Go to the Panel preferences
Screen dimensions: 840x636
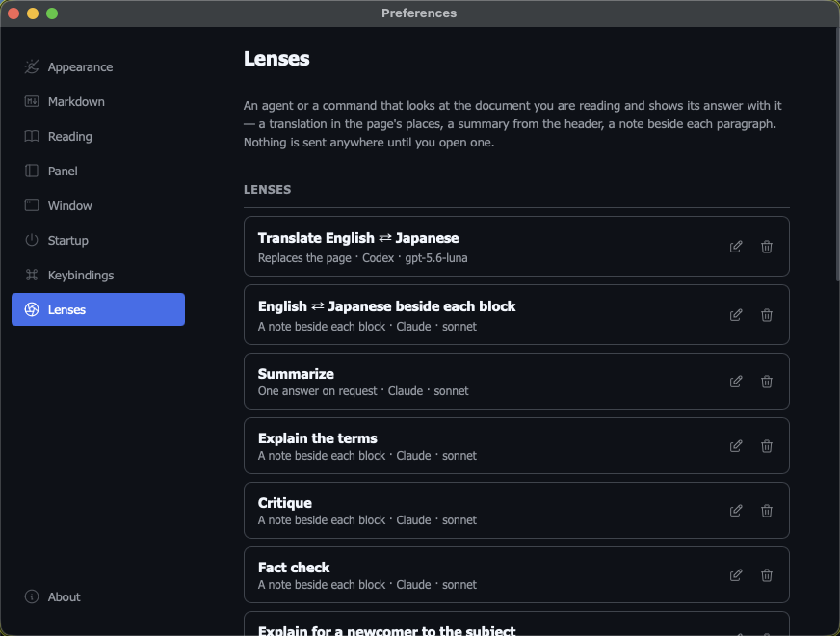(98, 171)
